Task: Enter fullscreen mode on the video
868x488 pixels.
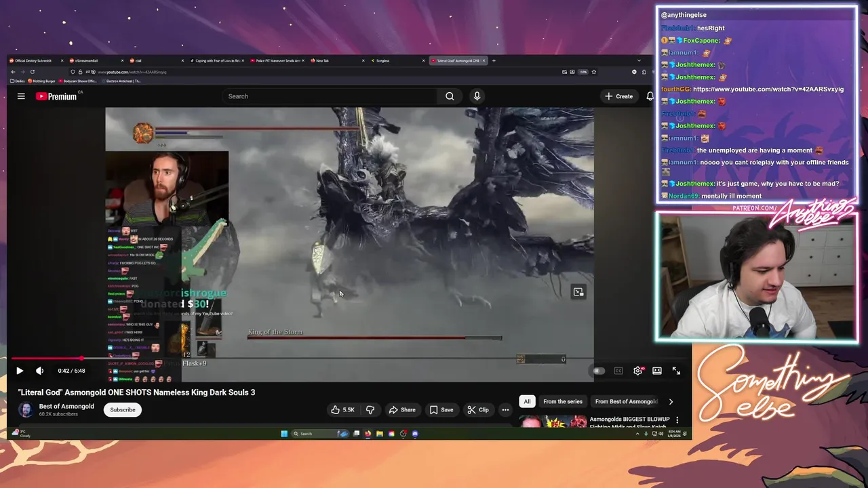Action: pos(676,371)
